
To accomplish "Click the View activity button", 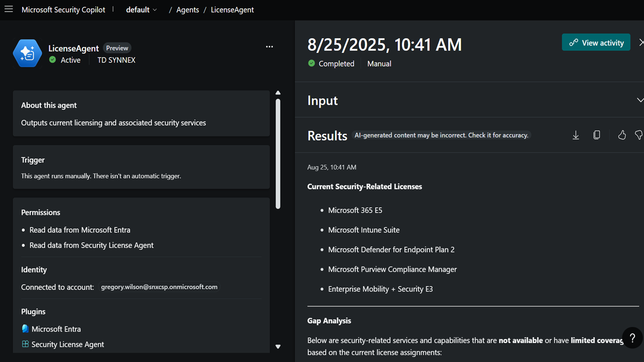I will [x=596, y=43].
